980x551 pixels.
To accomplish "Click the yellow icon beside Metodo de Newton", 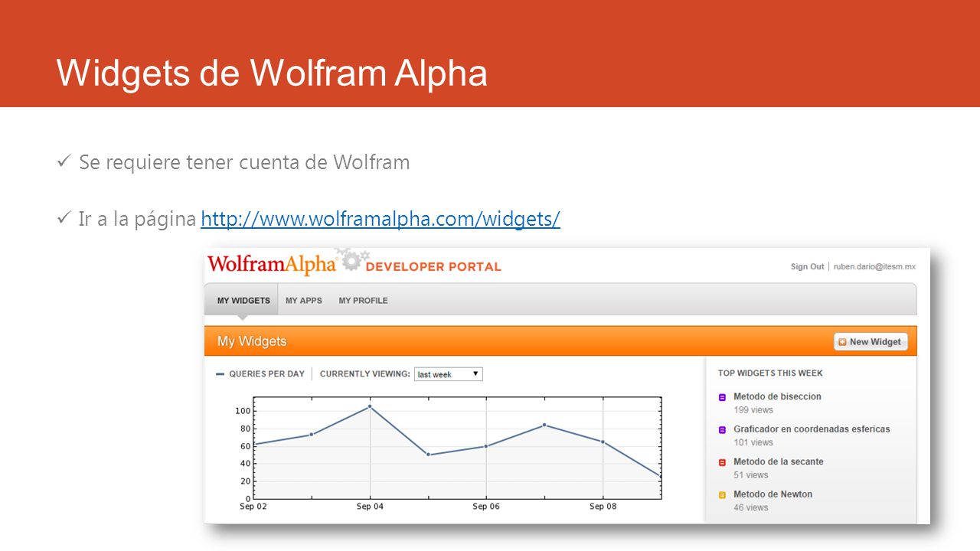I will coord(722,495).
